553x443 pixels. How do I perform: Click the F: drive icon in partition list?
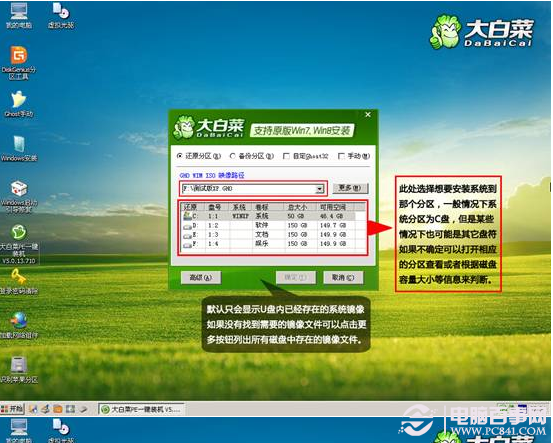click(x=187, y=244)
